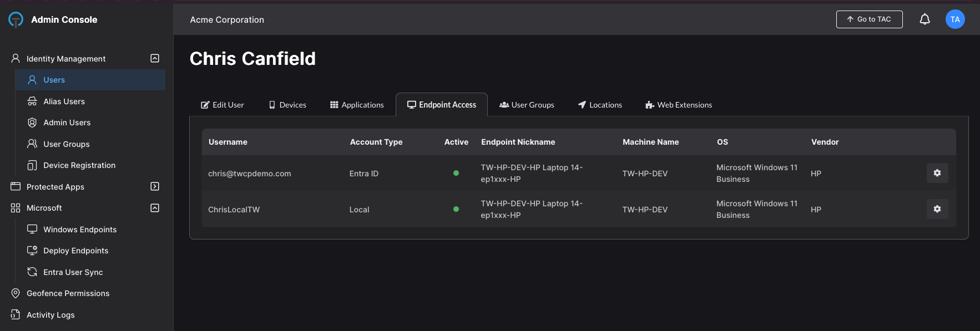
Task: Open Device Registration page
Action: coord(79,165)
